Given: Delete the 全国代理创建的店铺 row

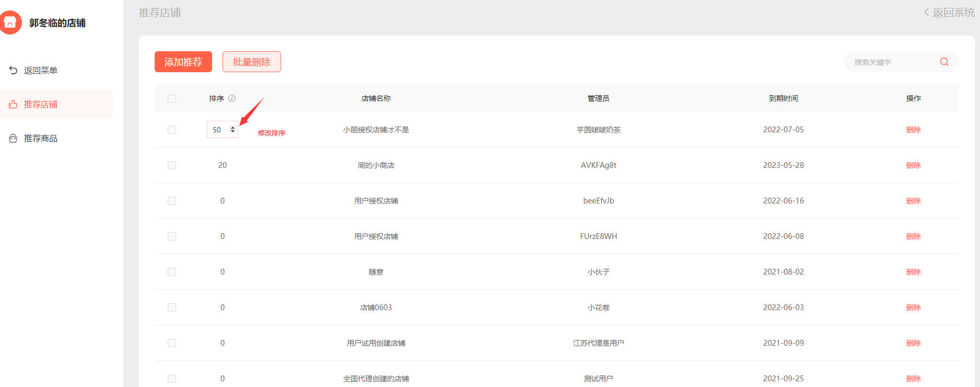Looking at the screenshot, I should 913,379.
